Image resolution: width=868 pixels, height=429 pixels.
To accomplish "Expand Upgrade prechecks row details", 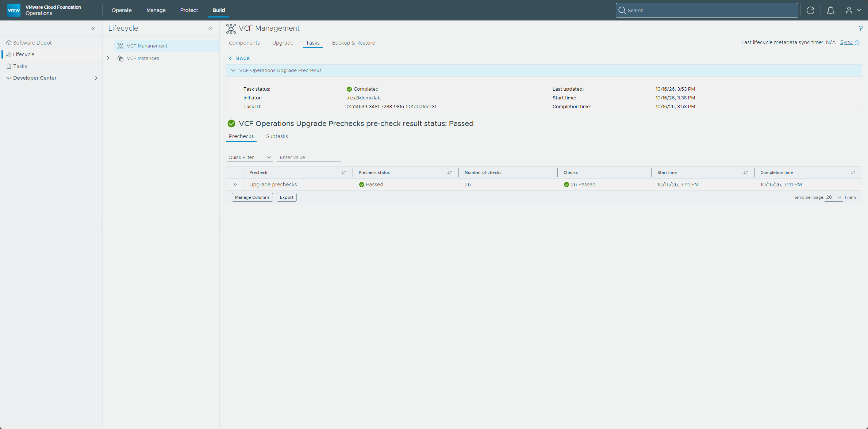I will point(235,185).
